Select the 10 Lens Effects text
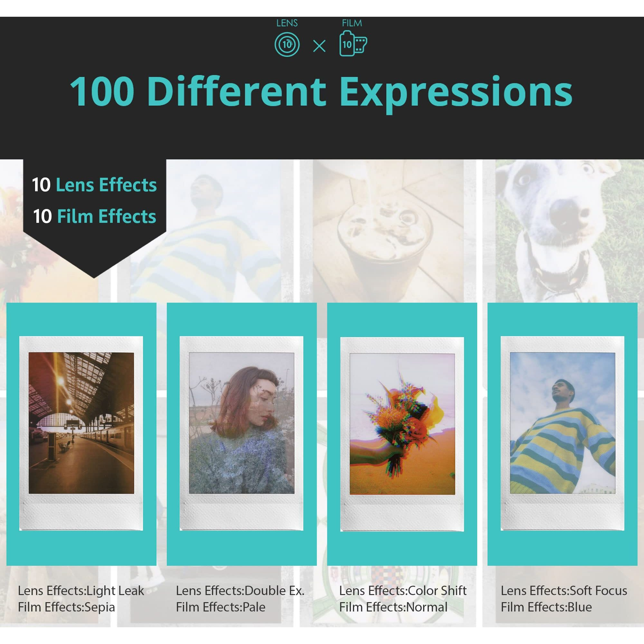This screenshot has height=644, width=644. [x=94, y=185]
